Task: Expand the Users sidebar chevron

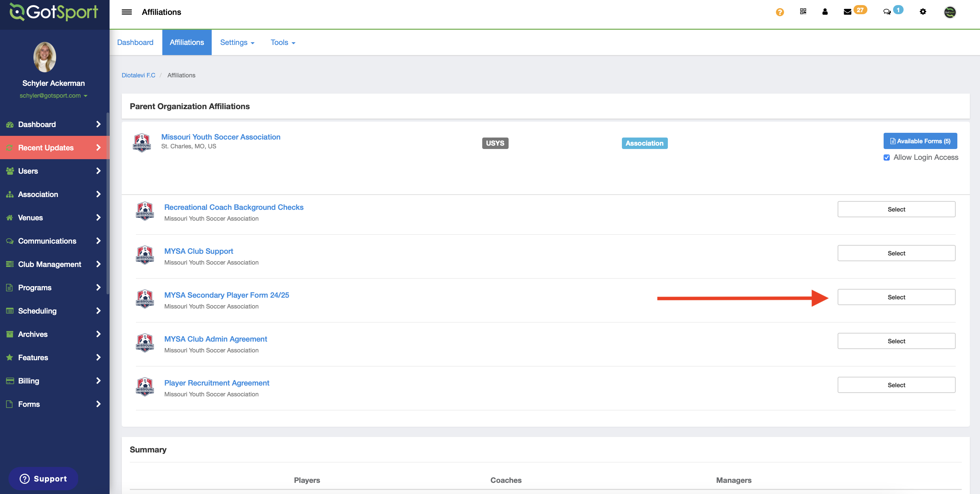Action: click(x=98, y=171)
